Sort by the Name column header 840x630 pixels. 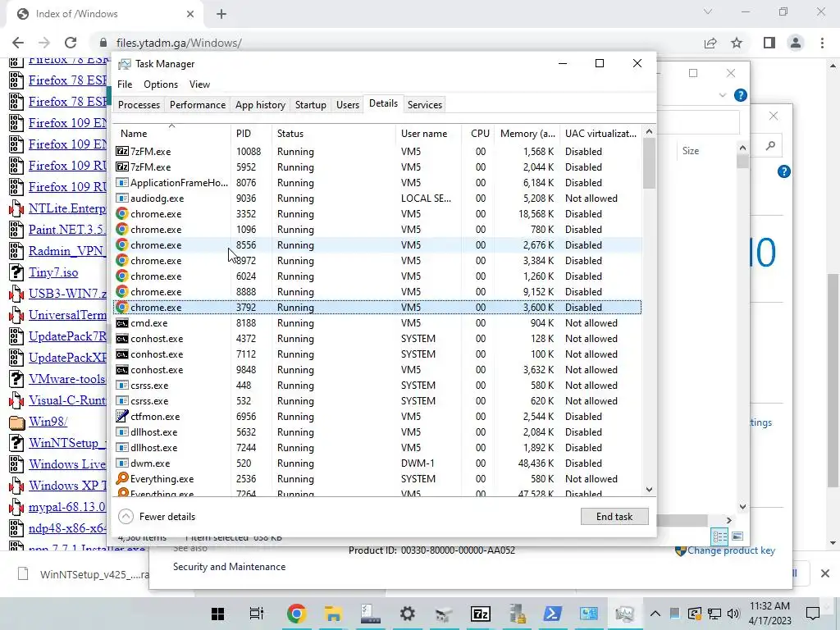click(171, 134)
